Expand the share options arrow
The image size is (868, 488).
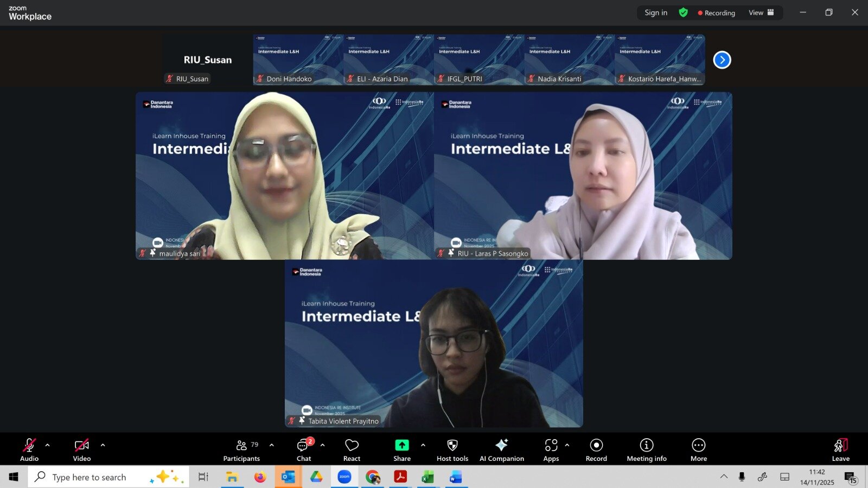[x=423, y=445]
